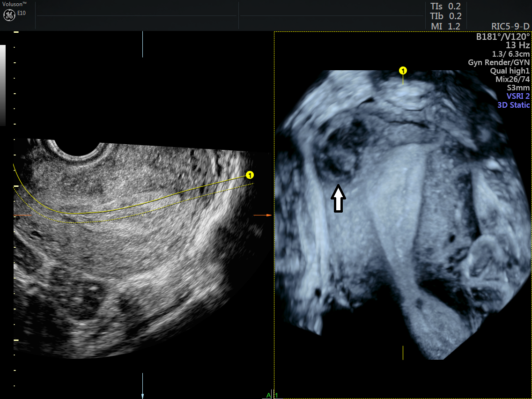
Task: Click the yellow marker 1 on the 2D image
Action: tap(250, 174)
